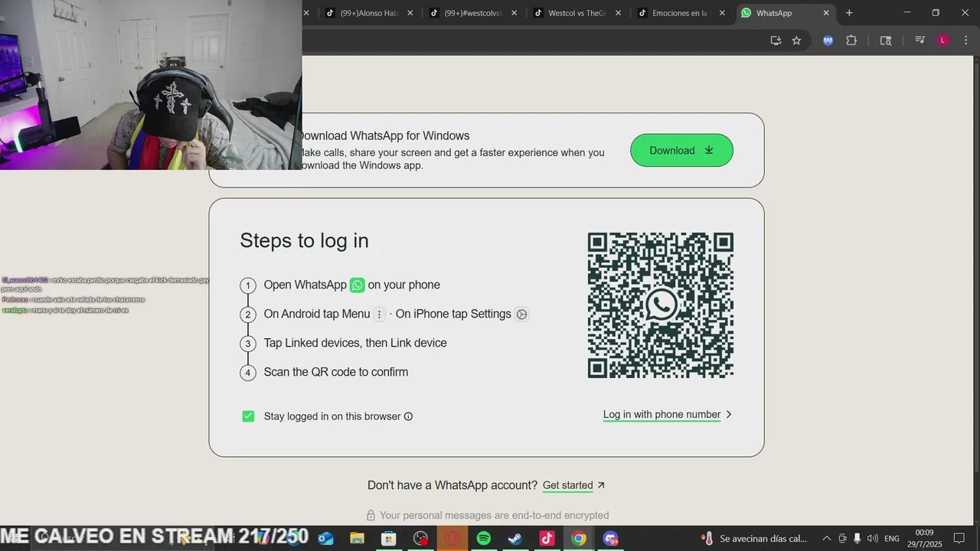Close the 'Emociones en la' tab
The width and height of the screenshot is (980, 551).
[722, 13]
